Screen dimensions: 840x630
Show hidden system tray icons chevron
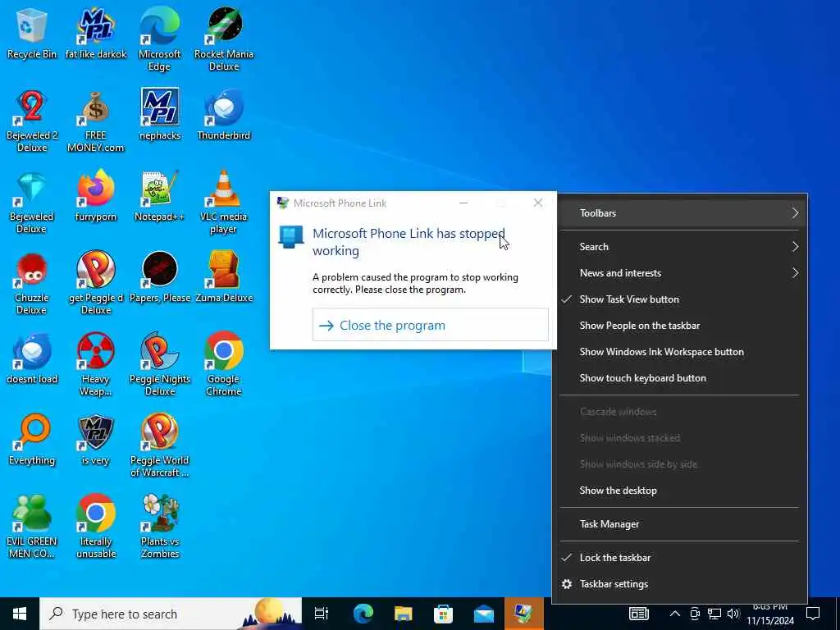675,614
